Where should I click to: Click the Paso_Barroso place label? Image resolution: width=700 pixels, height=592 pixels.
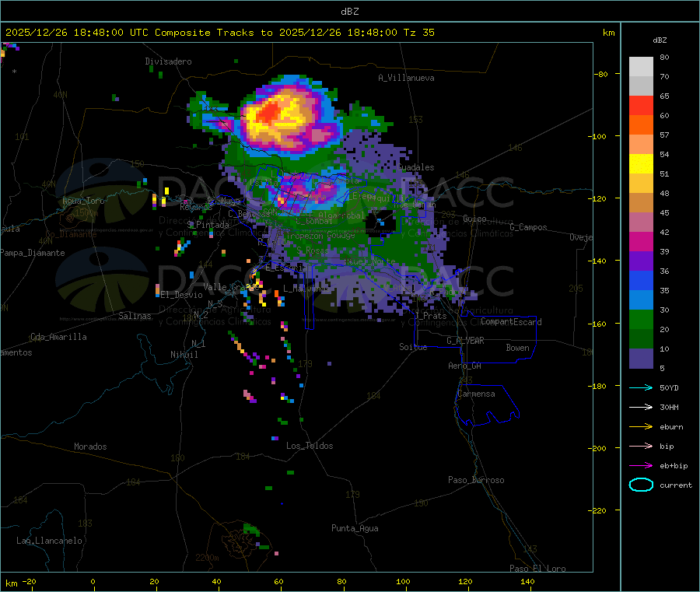click(x=476, y=480)
